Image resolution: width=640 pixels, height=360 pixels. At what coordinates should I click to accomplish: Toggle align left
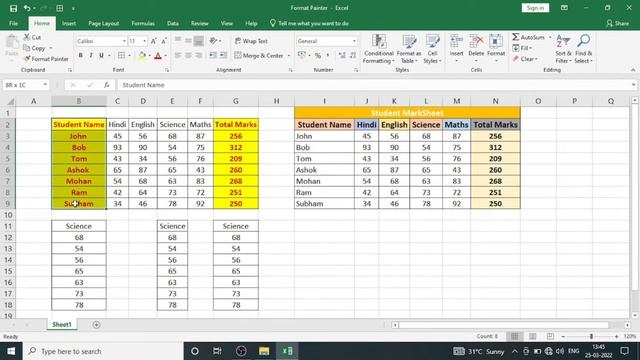point(178,56)
